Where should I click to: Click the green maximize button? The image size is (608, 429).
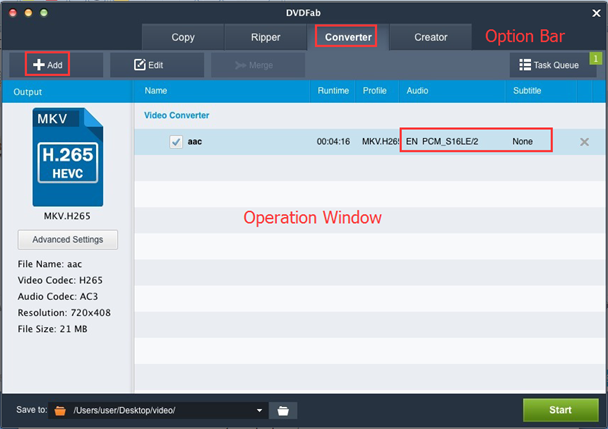point(44,13)
